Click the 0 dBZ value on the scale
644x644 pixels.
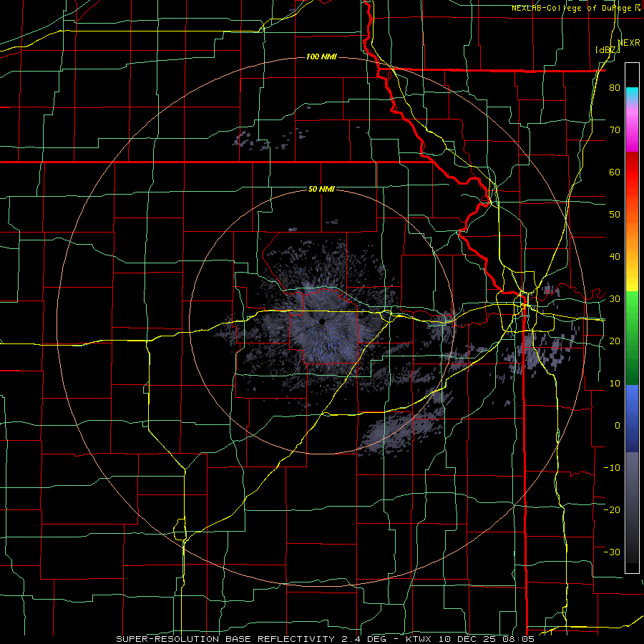tap(618, 426)
